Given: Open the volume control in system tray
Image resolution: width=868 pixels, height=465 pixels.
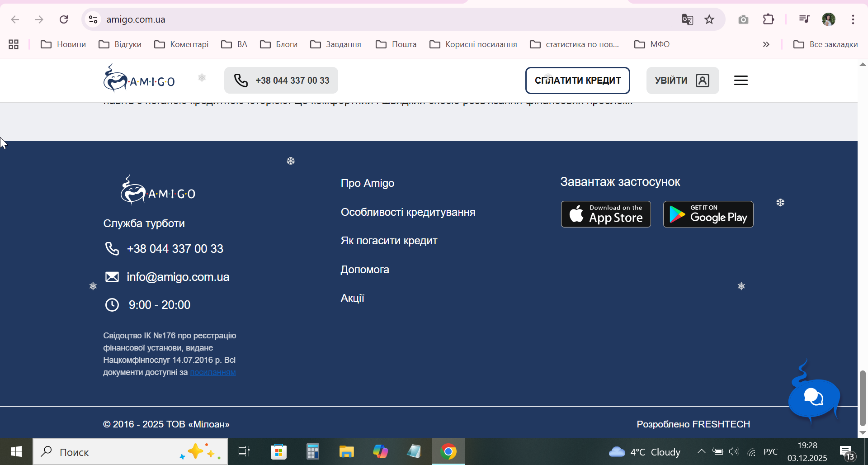Looking at the screenshot, I should tap(734, 451).
